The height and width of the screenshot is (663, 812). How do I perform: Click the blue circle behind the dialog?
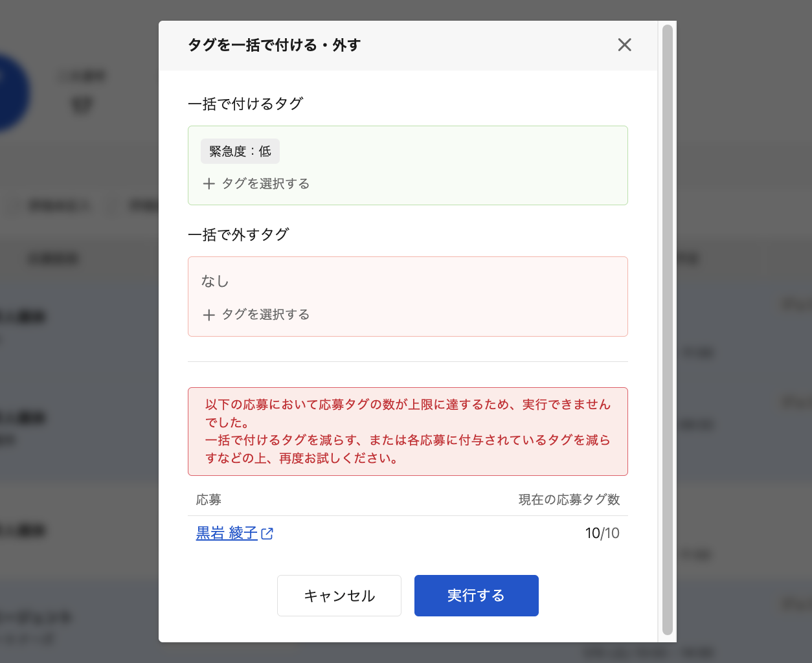point(13,94)
